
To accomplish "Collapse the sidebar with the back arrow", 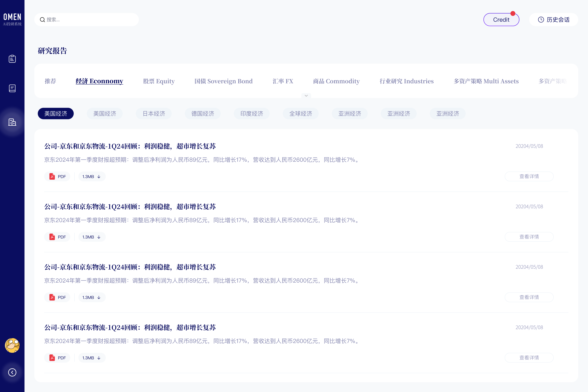I will tap(12, 373).
